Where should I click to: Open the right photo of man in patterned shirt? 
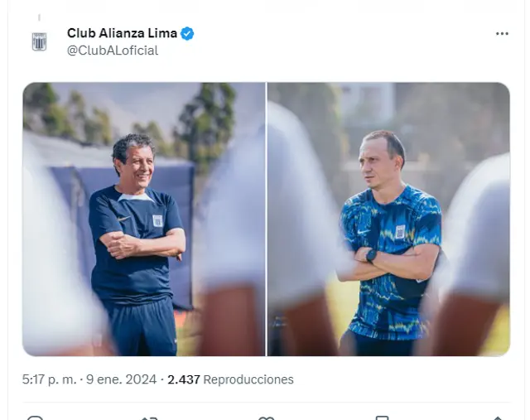point(388,220)
